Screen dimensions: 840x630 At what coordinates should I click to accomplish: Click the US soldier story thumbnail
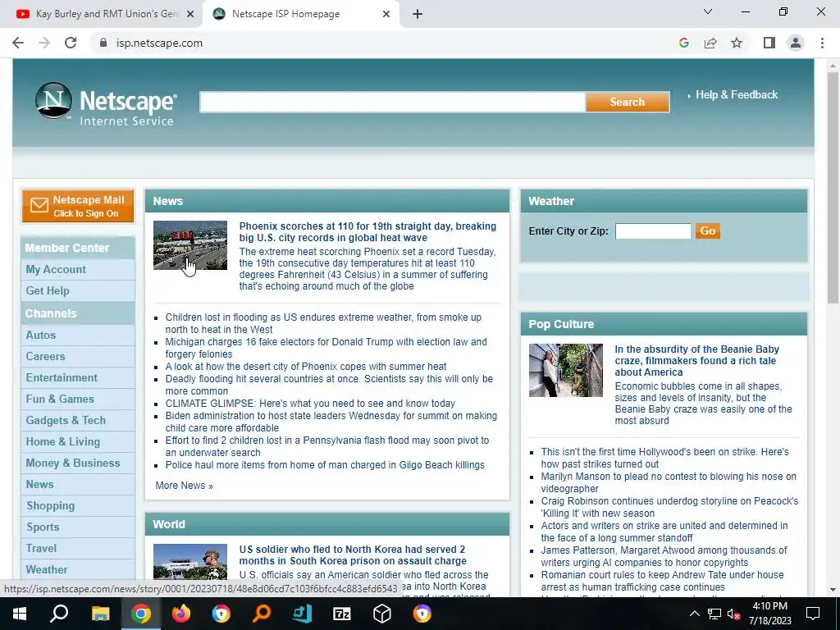[x=190, y=562]
